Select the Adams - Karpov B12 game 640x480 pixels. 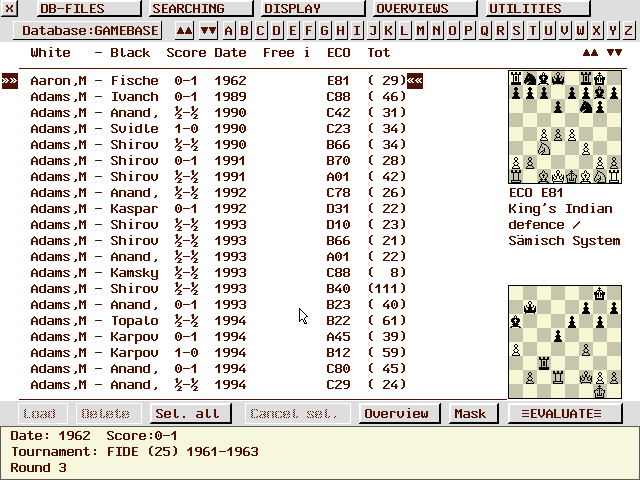tap(218, 353)
